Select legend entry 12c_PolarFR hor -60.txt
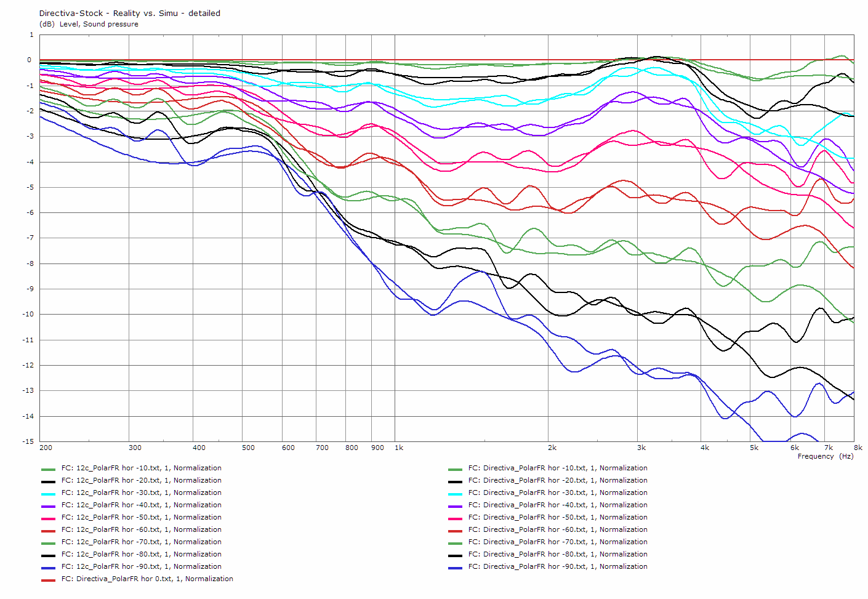868x599 pixels. [x=141, y=529]
